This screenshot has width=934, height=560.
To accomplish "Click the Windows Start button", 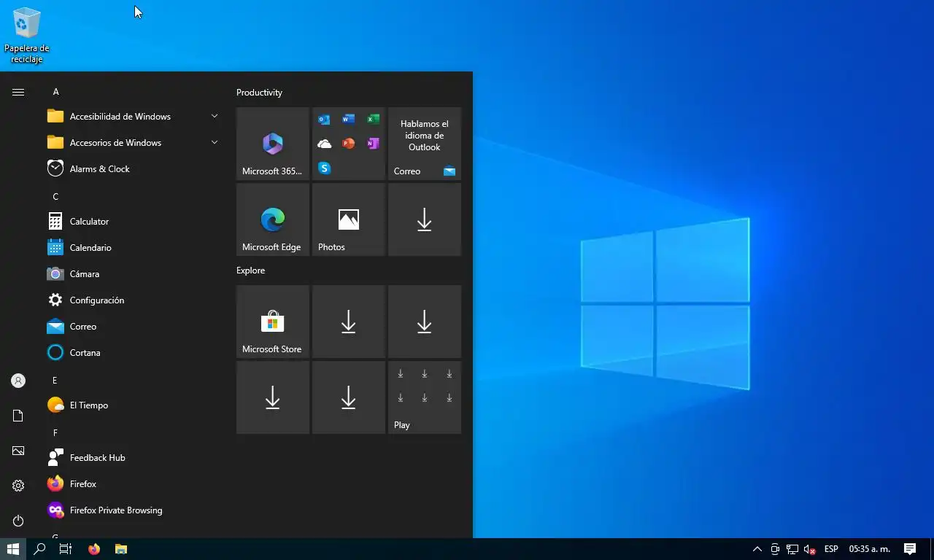I will pos(12,549).
